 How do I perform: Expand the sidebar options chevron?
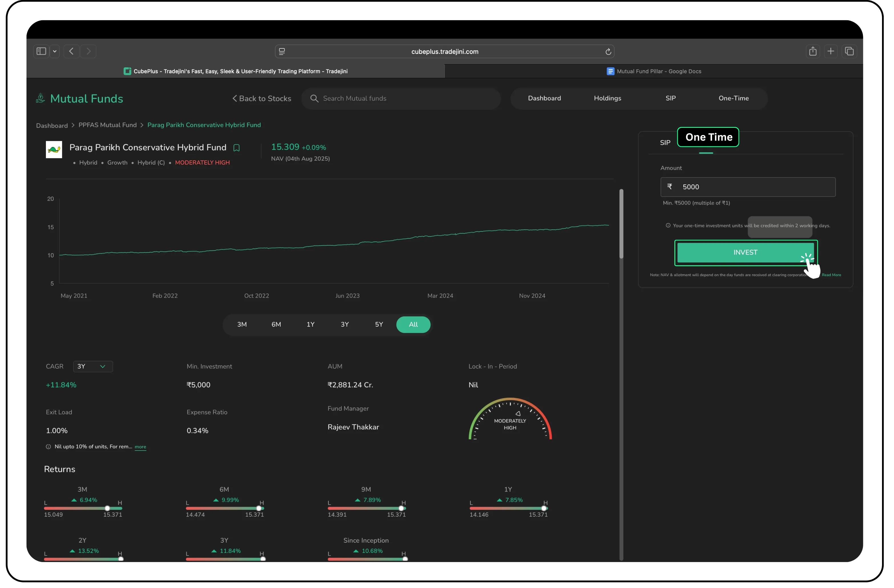(55, 51)
